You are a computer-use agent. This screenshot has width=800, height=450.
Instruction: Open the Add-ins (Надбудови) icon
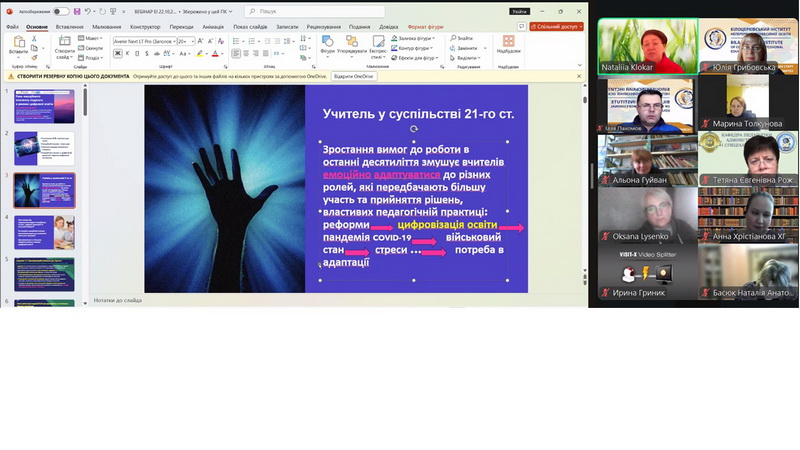tap(508, 46)
